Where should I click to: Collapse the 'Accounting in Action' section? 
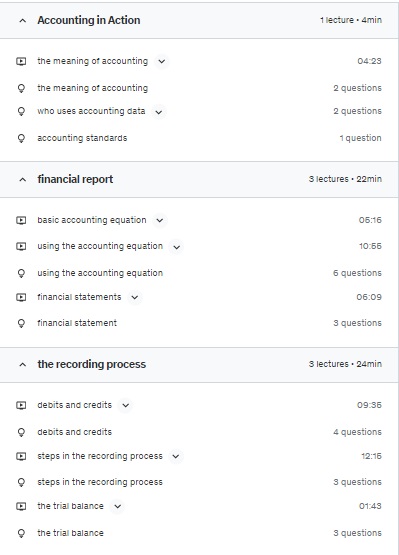(23, 21)
